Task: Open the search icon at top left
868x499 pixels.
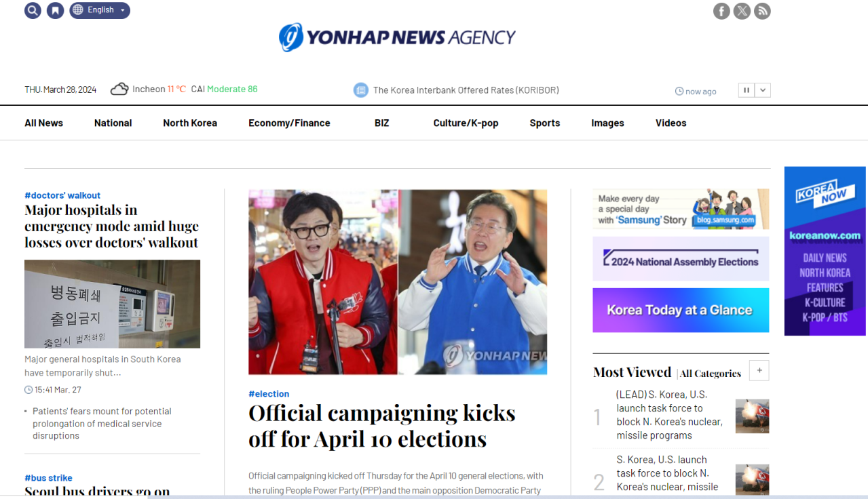Action: 33,11
